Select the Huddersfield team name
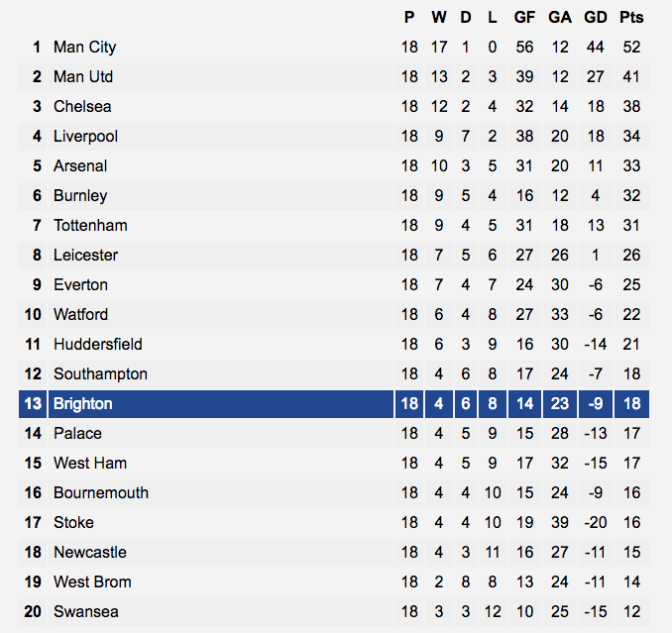This screenshot has width=672, height=633. pos(98,344)
